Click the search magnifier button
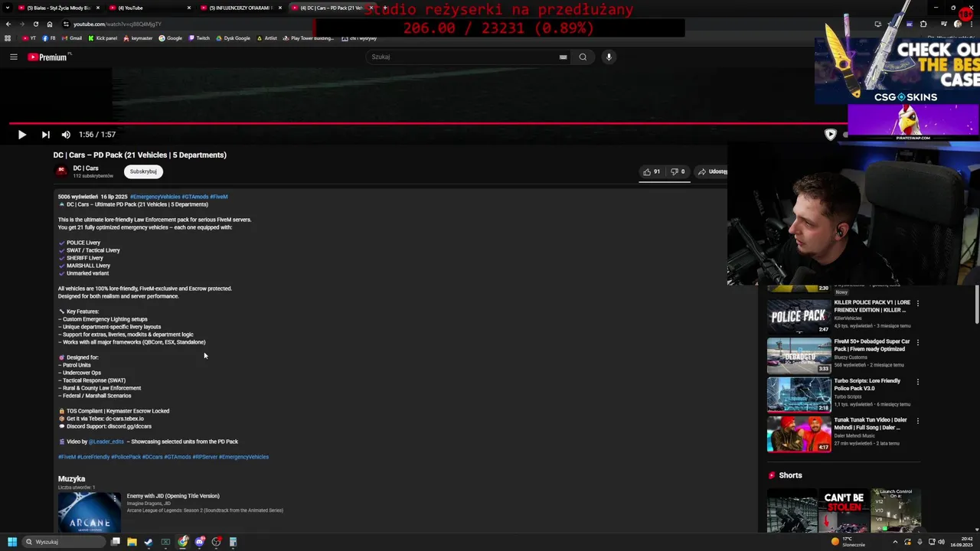This screenshot has width=980, height=551. click(583, 57)
